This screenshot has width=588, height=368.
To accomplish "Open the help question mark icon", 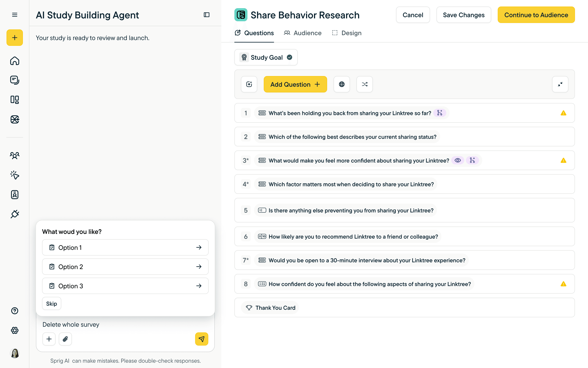I will pyautogui.click(x=14, y=311).
